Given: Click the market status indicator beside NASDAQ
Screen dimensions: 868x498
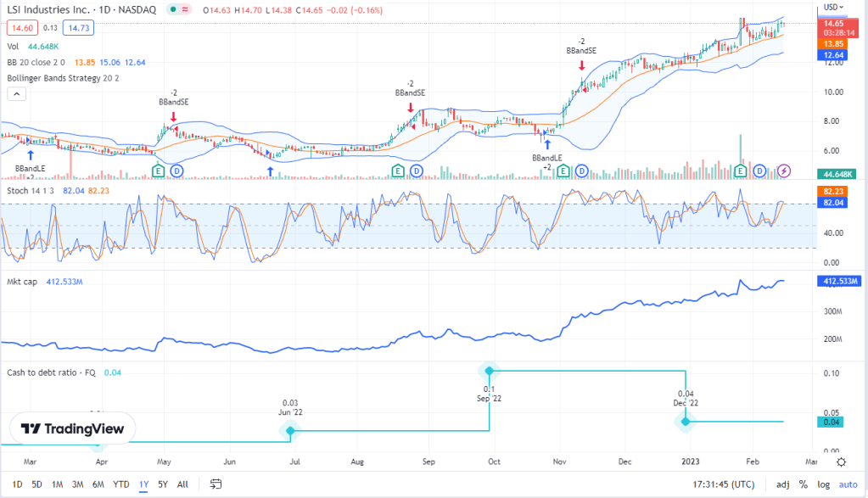Looking at the screenshot, I should [x=174, y=9].
